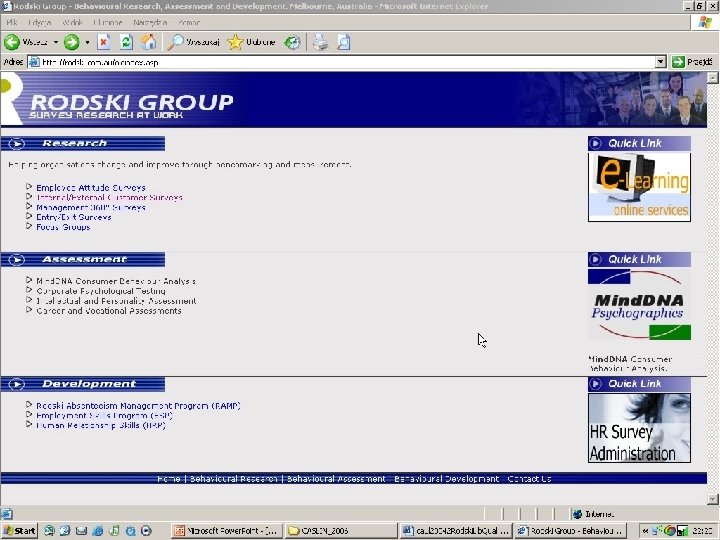Screen dimensions: 720x540
Task: Open the History globe-clock icon
Action: (x=292, y=42)
